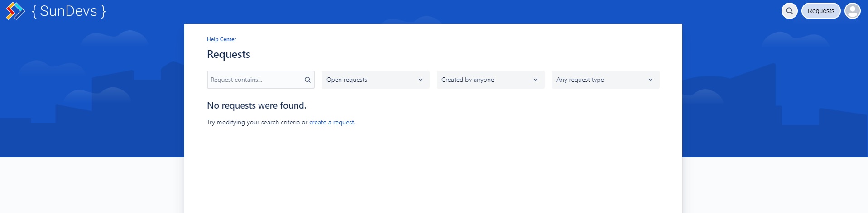This screenshot has width=868, height=213.
Task: Click the chevron arrow on Open requests
Action: coord(421,80)
